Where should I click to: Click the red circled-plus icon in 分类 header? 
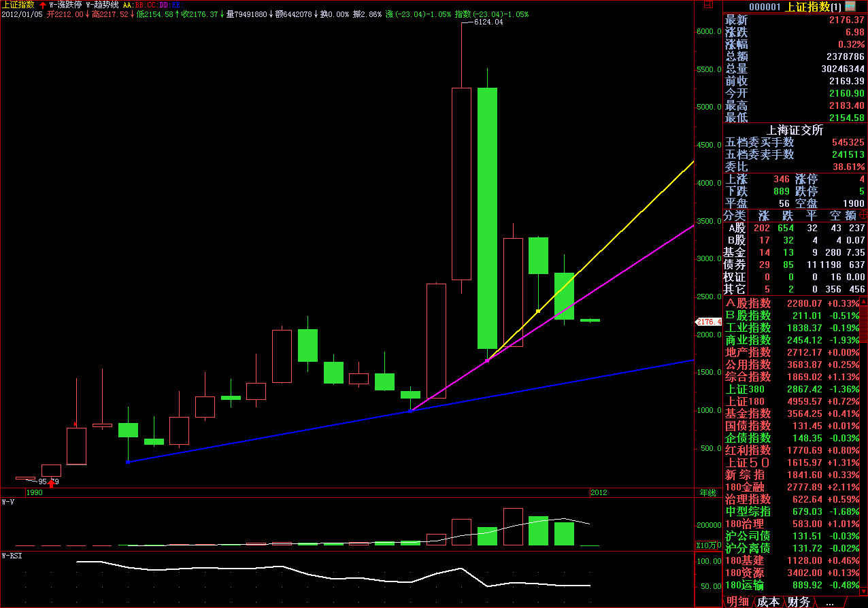(863, 215)
